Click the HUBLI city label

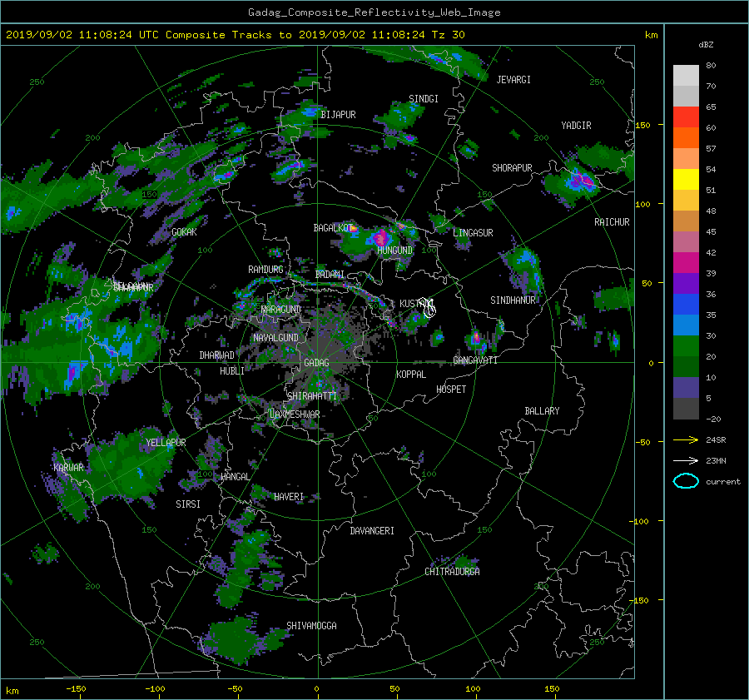click(231, 371)
